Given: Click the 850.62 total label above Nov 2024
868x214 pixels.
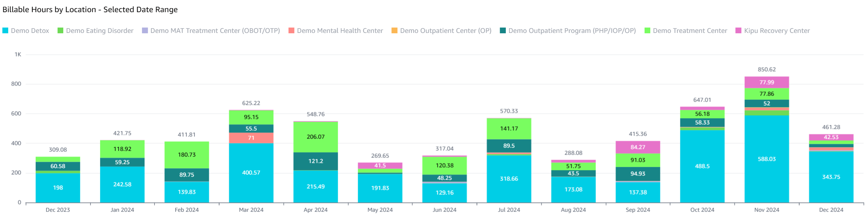Looking at the screenshot, I should pos(766,69).
